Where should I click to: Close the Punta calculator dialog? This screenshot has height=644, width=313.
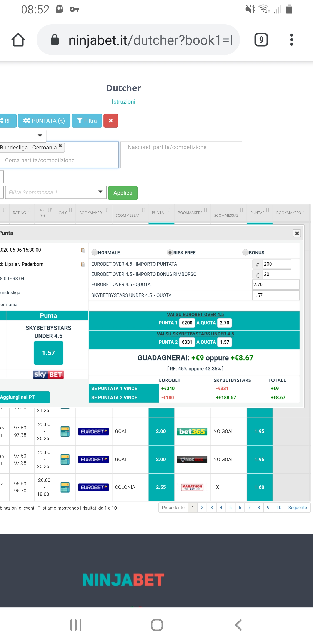point(296,233)
